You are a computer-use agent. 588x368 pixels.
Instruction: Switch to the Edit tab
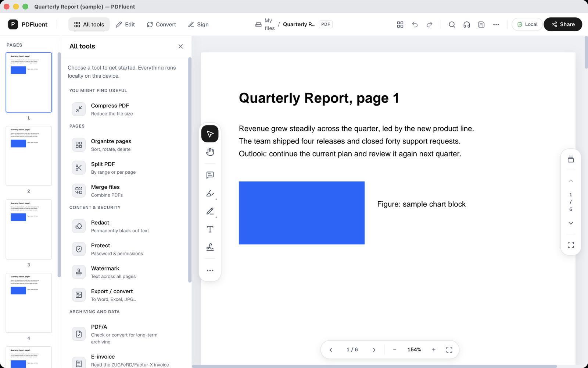(x=125, y=24)
